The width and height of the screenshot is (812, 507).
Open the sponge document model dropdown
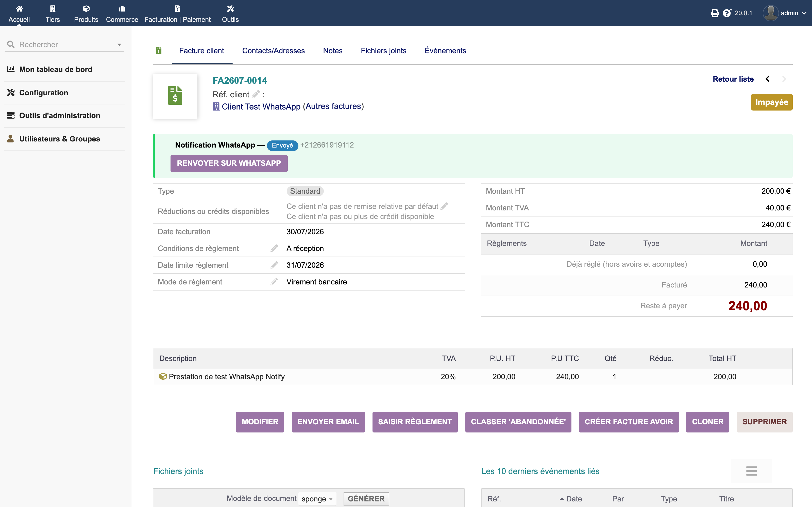317,499
